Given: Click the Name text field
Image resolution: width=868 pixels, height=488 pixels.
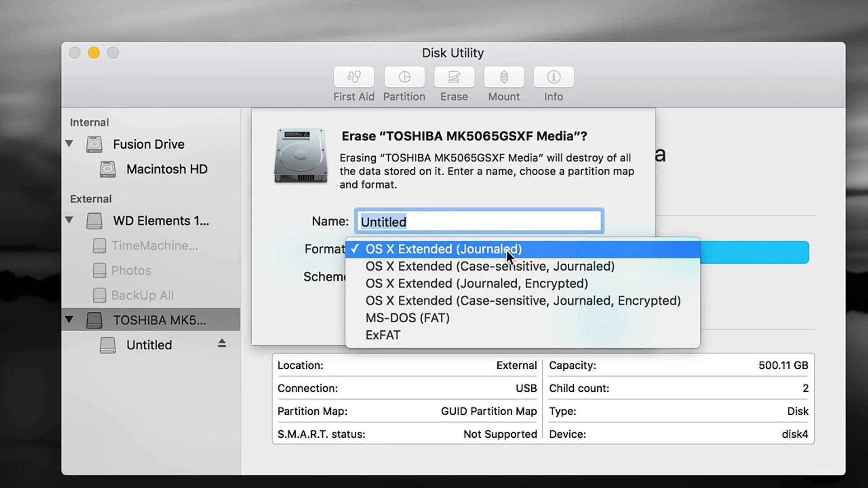Looking at the screenshot, I should pyautogui.click(x=479, y=221).
